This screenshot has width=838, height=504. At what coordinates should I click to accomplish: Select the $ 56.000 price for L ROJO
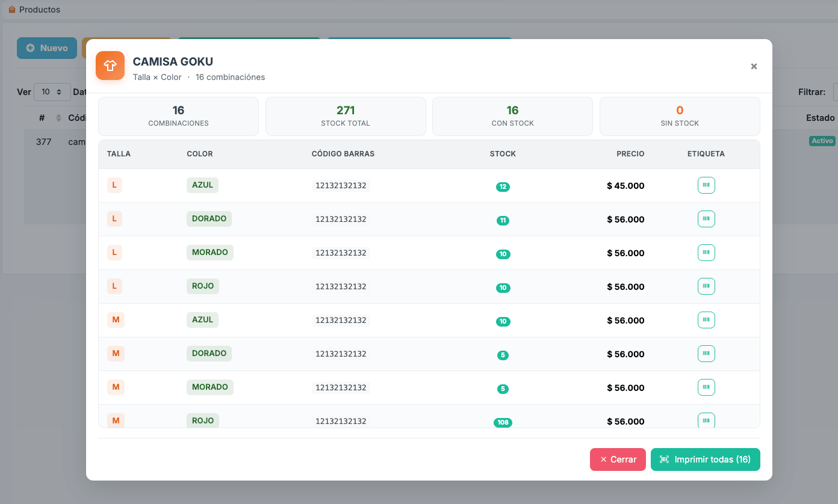[x=625, y=287]
